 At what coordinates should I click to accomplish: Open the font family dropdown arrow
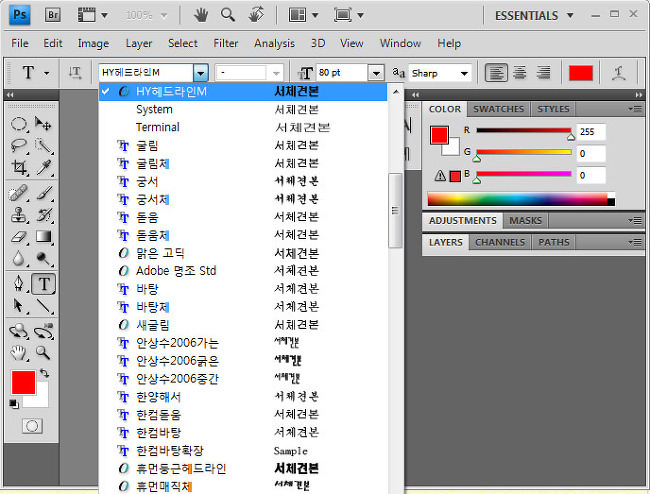click(201, 73)
